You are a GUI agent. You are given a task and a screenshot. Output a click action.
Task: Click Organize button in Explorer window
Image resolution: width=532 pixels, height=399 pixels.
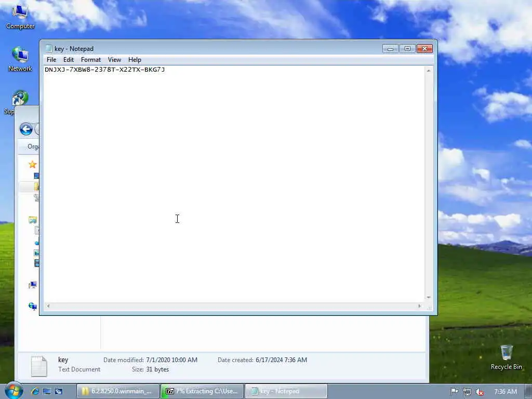pos(33,147)
